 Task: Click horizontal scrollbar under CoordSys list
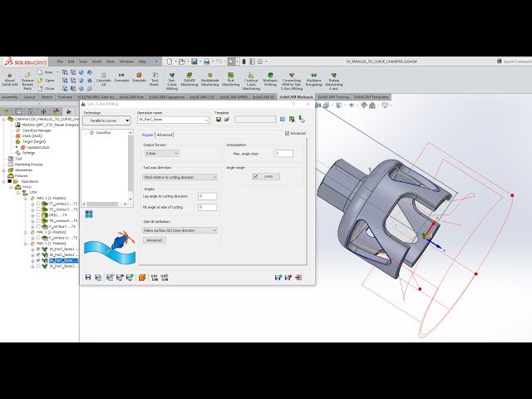pyautogui.click(x=105, y=204)
